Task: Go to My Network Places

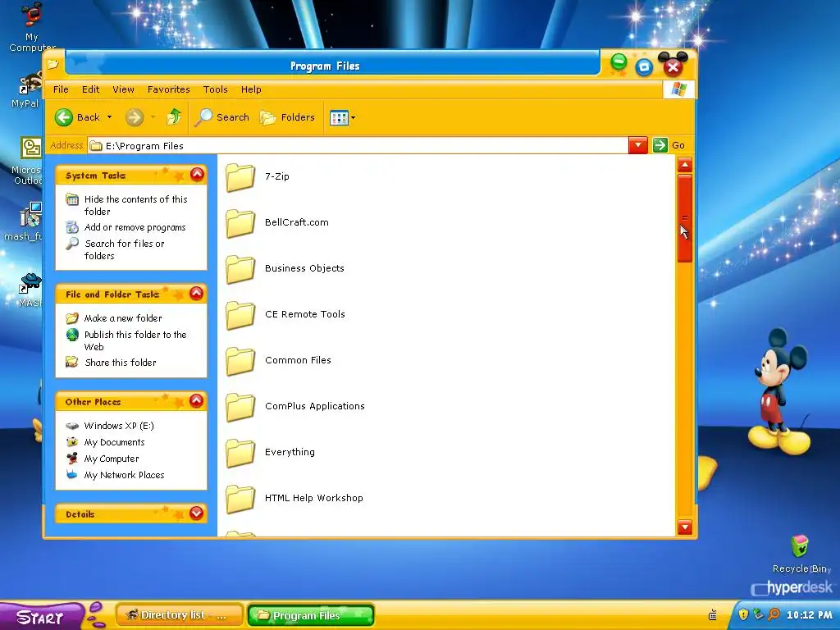Action: click(x=115, y=475)
